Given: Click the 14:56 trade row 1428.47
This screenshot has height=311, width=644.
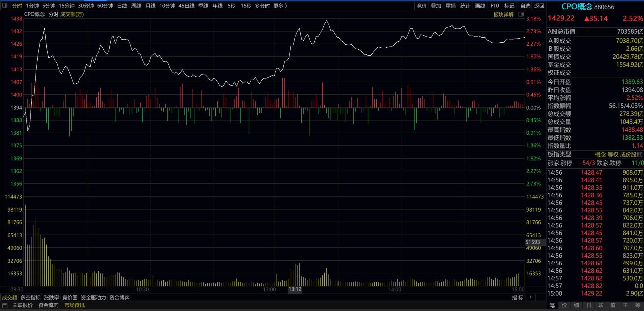Looking at the screenshot, I should pos(595,173).
